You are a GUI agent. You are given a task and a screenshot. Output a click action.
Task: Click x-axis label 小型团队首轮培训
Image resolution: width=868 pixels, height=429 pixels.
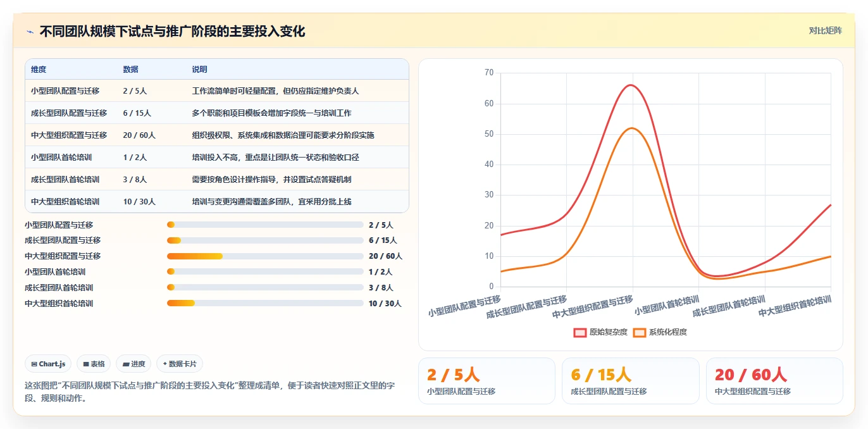(667, 305)
